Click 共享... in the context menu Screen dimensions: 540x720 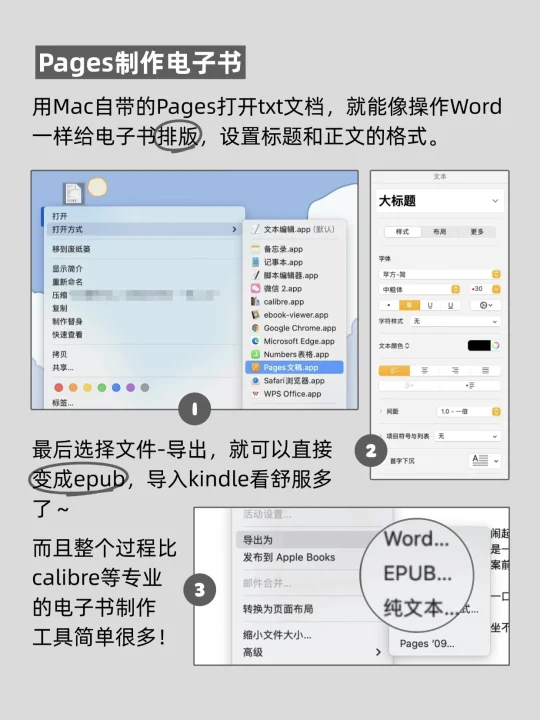(145, 367)
